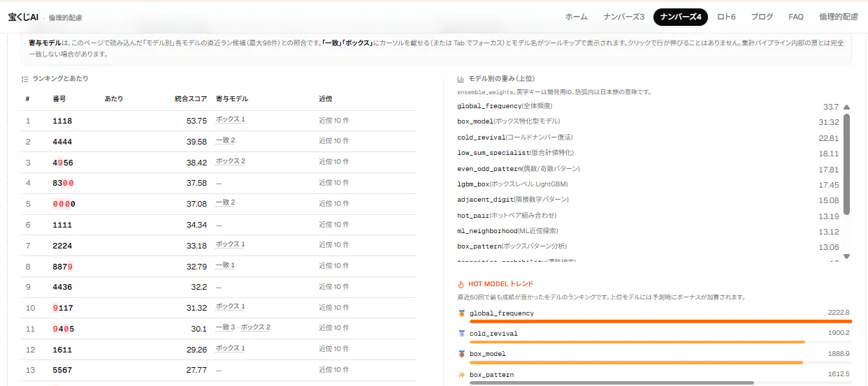Click the weights list scroll up arrow

(x=847, y=107)
